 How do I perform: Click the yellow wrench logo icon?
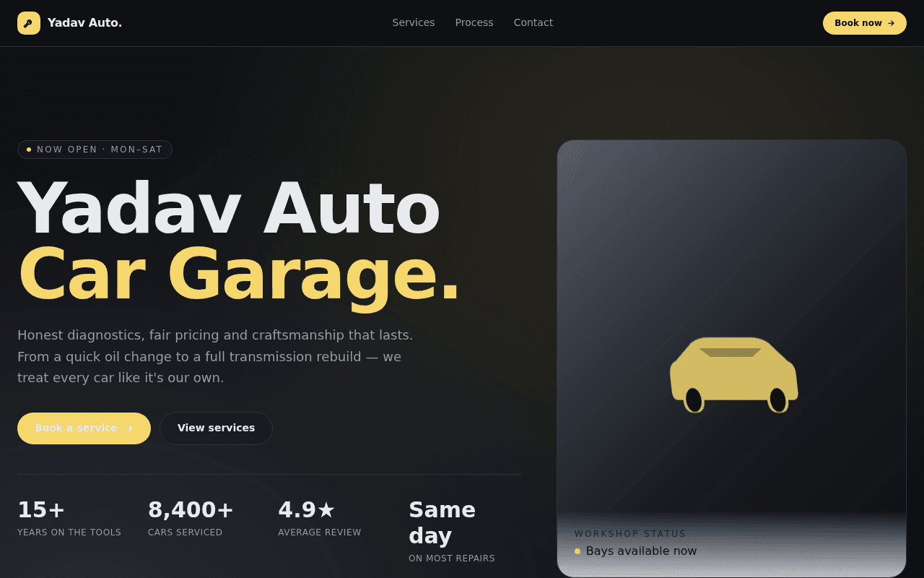tap(29, 23)
